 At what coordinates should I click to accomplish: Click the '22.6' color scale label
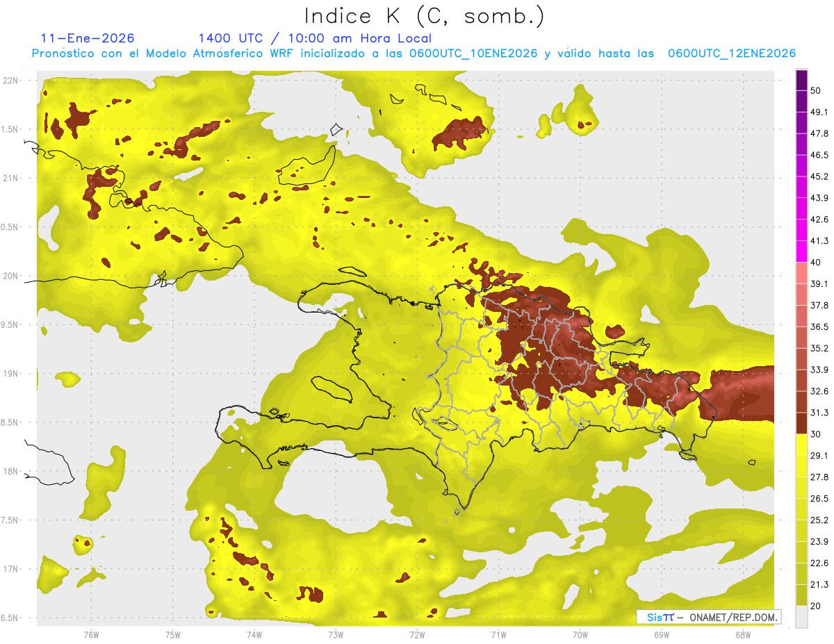819,563
